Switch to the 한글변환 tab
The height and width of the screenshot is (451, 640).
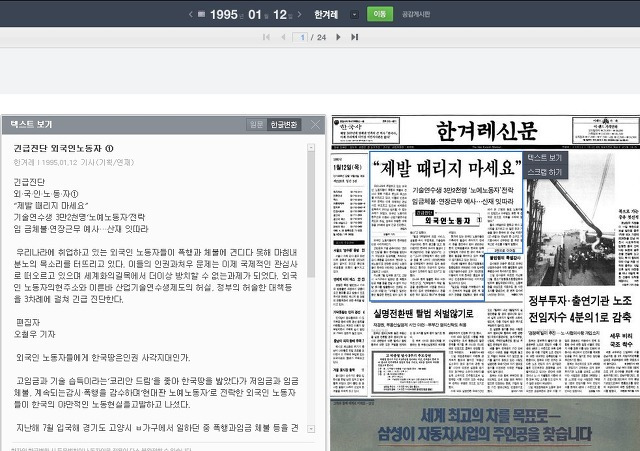coord(284,124)
